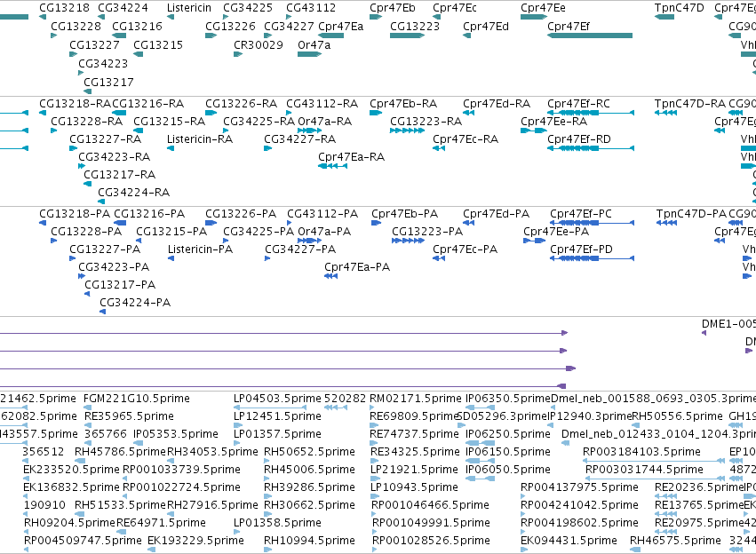Select the Cpr47Ed gene label
Viewport: 756px width, 554px height.
tap(486, 26)
